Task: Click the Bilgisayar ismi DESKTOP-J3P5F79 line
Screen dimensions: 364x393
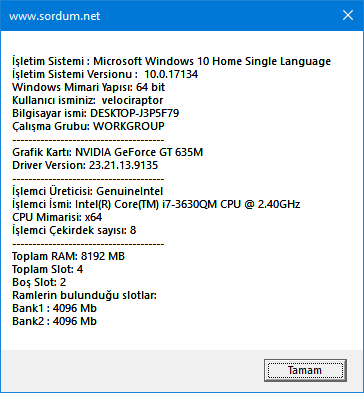Action: tap(96, 113)
